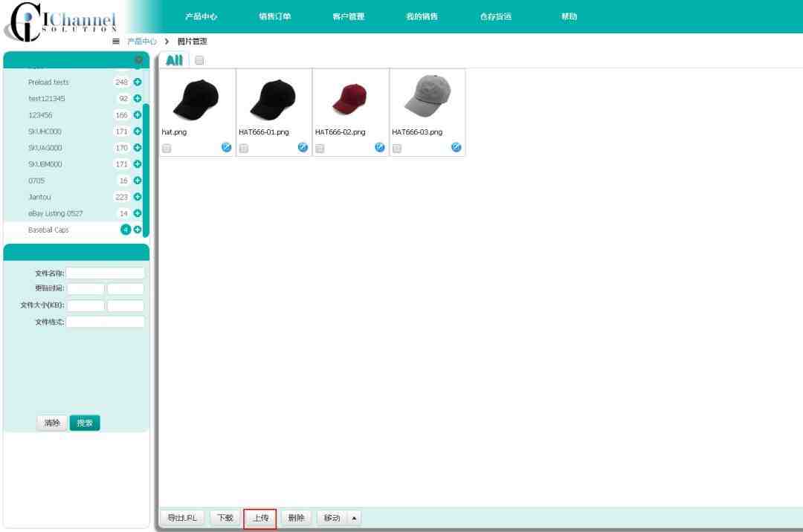This screenshot has height=532, width=803.
Task: Open the 销售订单 menu
Action: pyautogui.click(x=275, y=16)
